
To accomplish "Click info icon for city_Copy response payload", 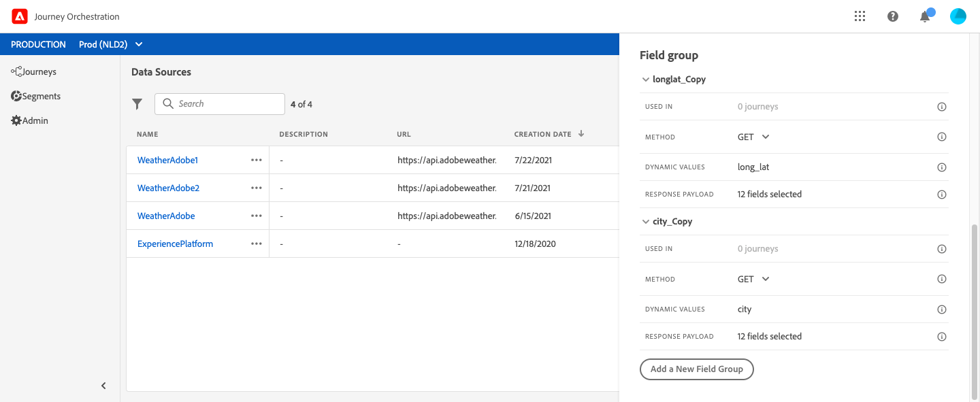I will point(942,336).
